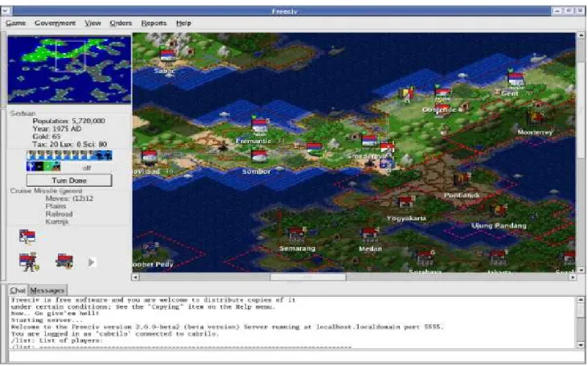Select the soldier unit icon below Cruise Missile

tap(29, 261)
